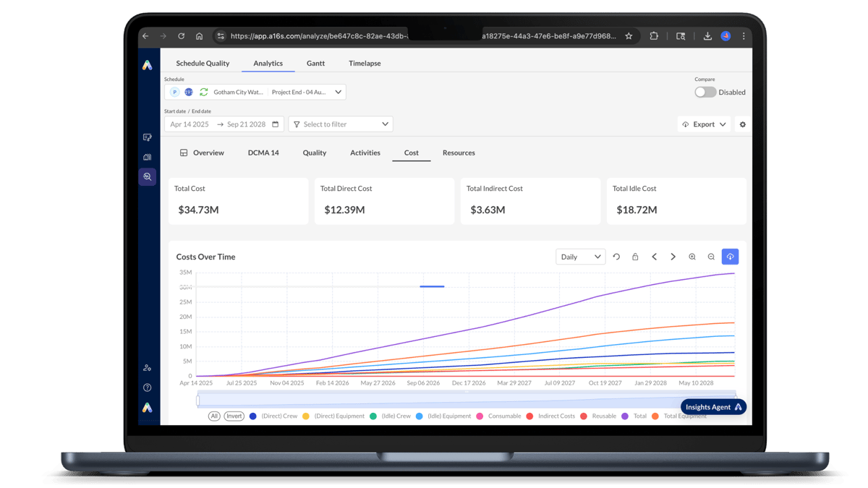
Task: Click the Apr 14 2025 start date field
Action: pyautogui.click(x=190, y=124)
